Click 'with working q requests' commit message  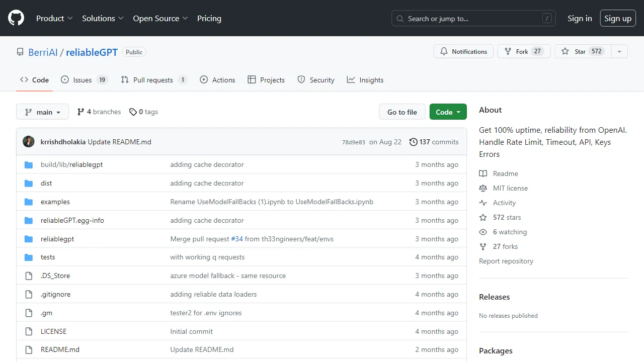(x=207, y=257)
